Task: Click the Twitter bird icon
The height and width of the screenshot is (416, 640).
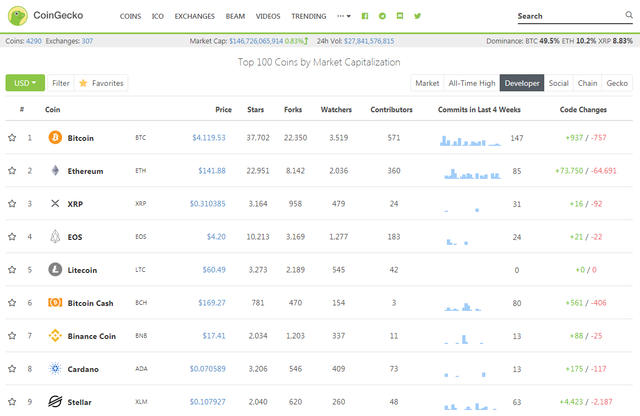Action: pyautogui.click(x=417, y=16)
